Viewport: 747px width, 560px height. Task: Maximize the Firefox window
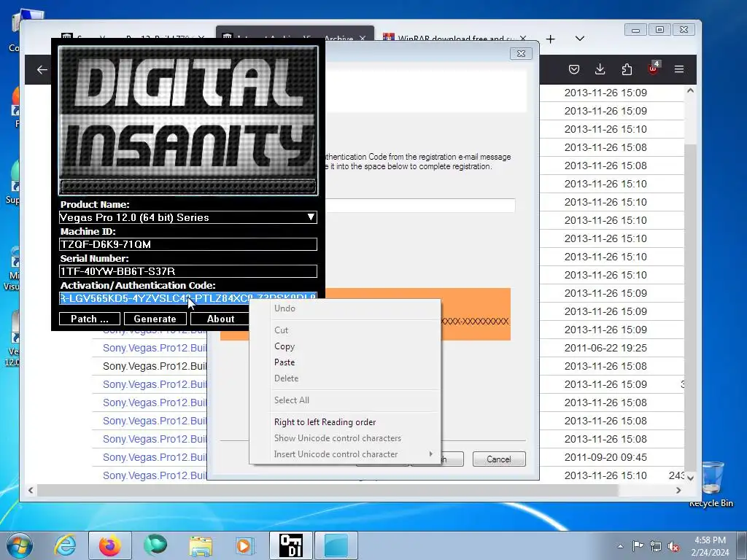coord(659,30)
